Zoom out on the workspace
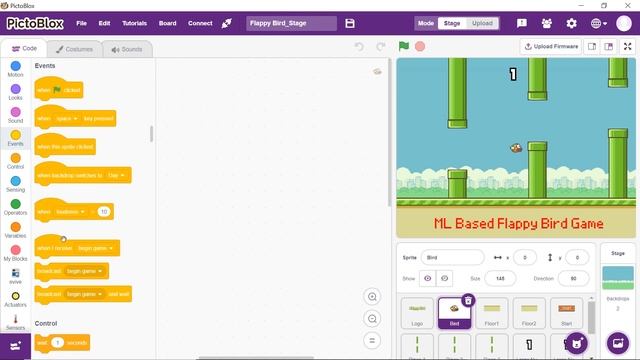 372,318
